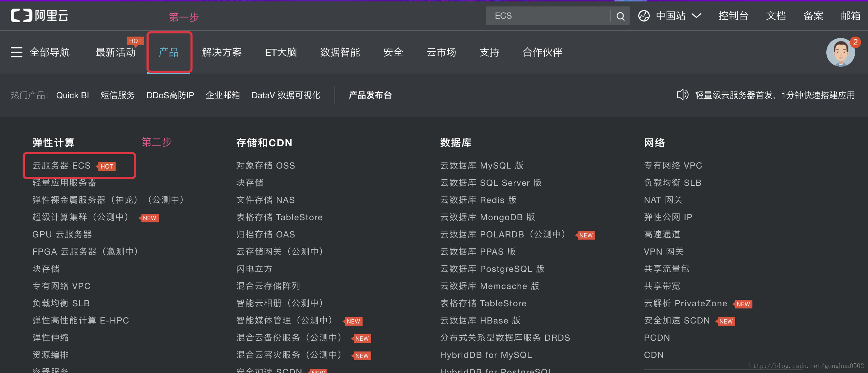This screenshot has height=373, width=868.
Task: Click the globe region icon
Action: [x=644, y=16]
